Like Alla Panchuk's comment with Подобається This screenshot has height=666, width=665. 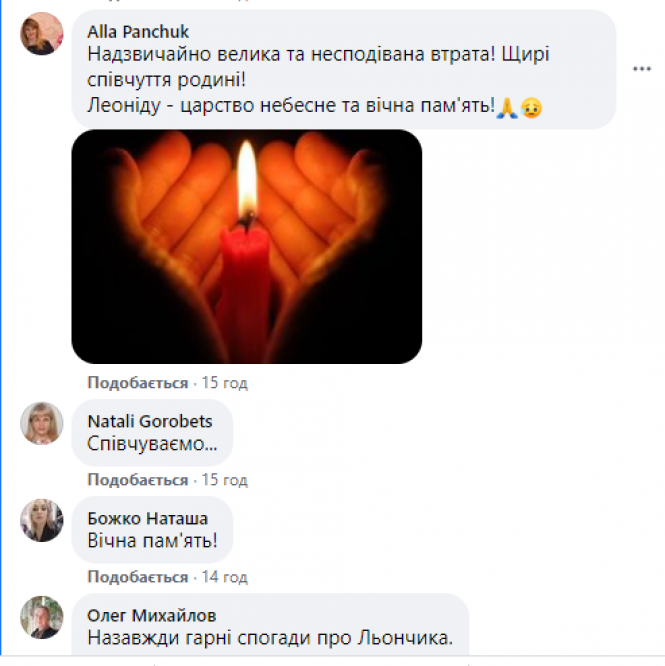[138, 383]
